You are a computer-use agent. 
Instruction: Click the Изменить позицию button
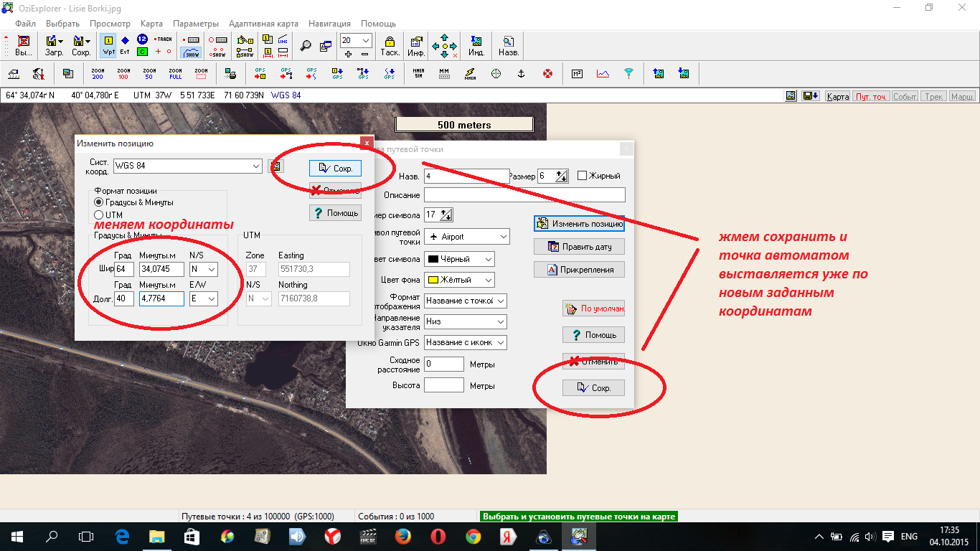[579, 224]
